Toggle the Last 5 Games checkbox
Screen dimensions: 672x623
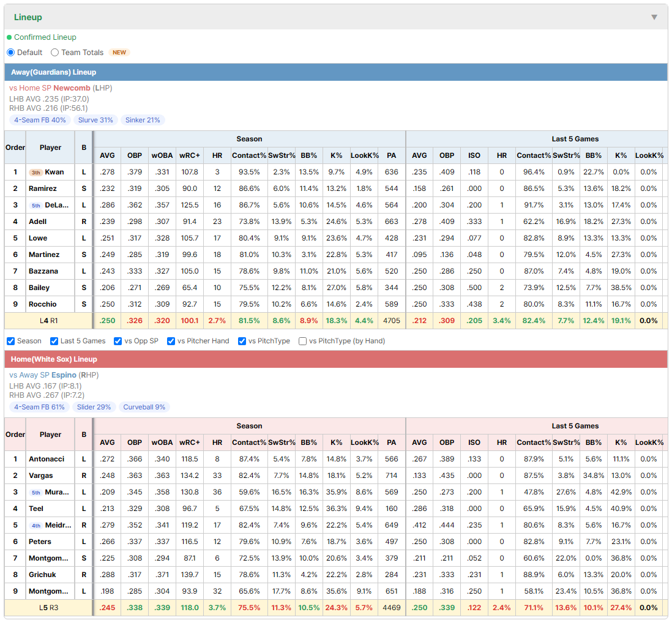pyautogui.click(x=54, y=341)
